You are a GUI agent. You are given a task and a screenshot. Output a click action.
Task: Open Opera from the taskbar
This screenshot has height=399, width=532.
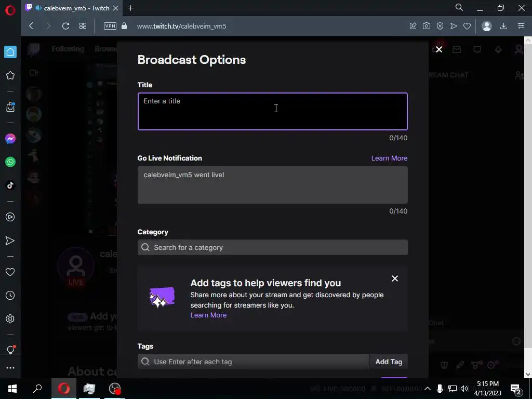64,389
